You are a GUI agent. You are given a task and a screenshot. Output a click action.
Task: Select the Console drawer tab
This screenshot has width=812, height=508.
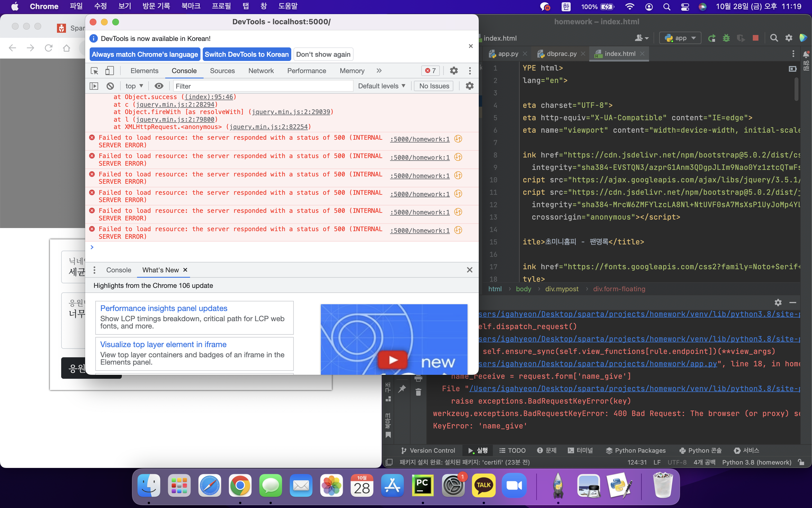pyautogui.click(x=119, y=270)
